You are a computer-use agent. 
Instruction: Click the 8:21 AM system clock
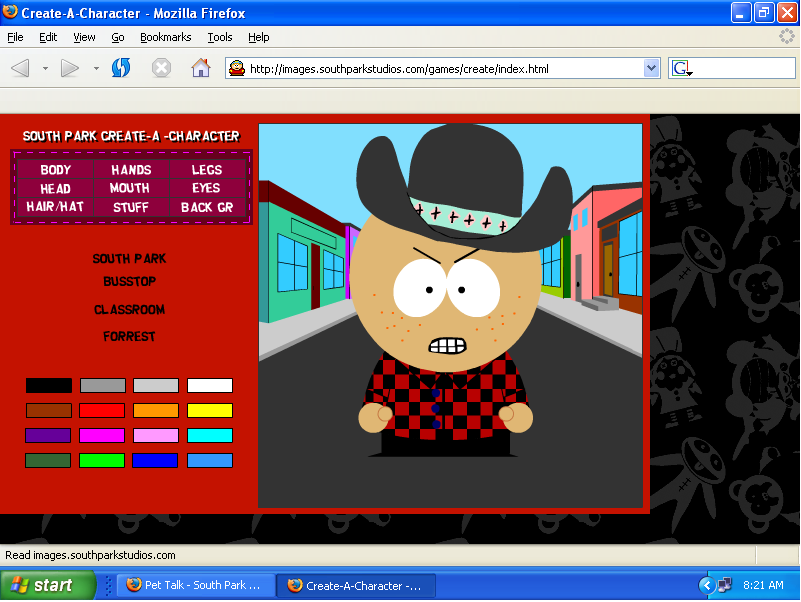pyautogui.click(x=763, y=585)
